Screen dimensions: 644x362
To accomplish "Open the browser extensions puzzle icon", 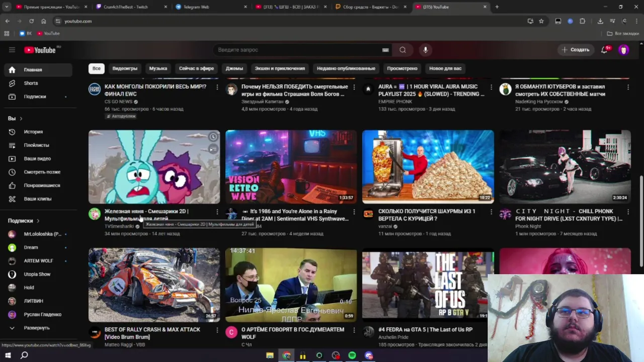I will click(582, 21).
